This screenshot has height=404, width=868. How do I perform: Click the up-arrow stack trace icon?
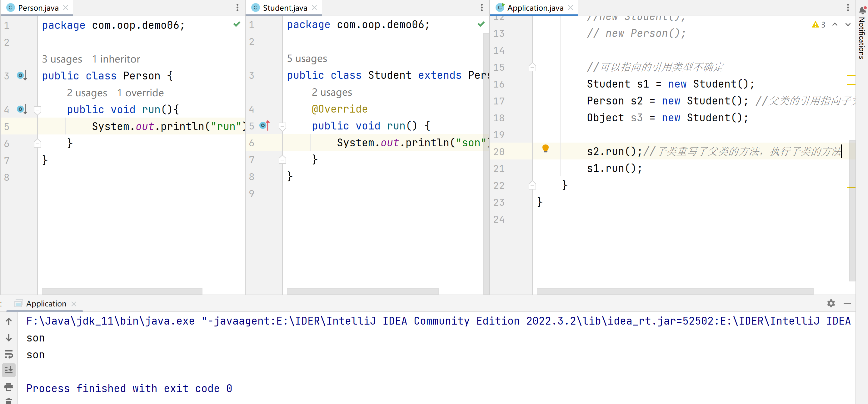coord(9,321)
